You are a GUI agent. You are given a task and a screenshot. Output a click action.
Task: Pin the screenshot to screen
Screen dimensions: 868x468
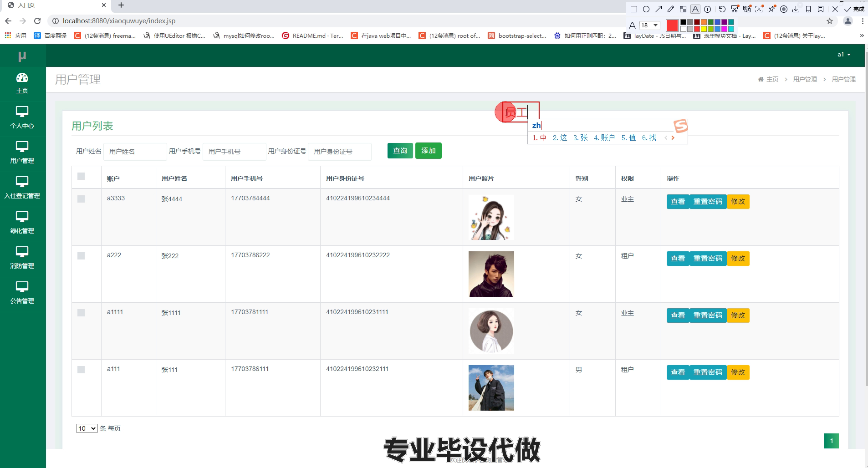click(772, 9)
